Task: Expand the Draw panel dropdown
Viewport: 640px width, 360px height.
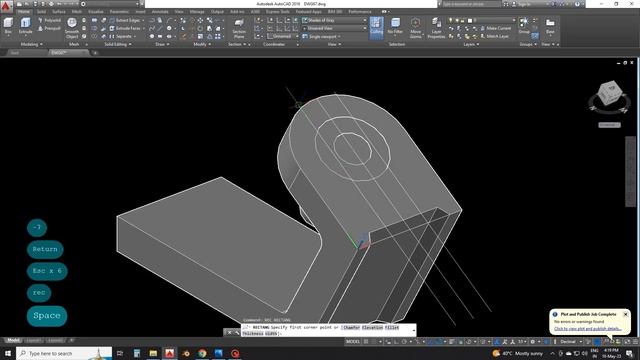Action: pos(162,44)
